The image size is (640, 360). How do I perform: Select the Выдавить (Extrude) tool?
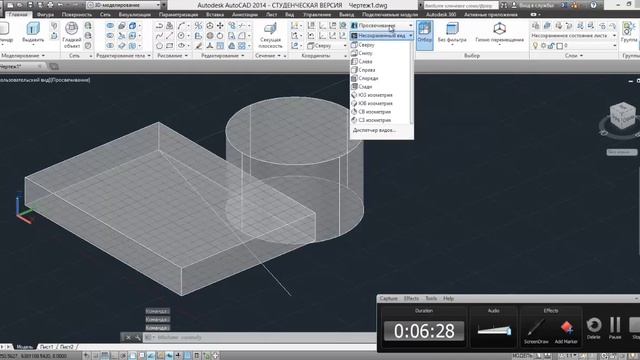(x=33, y=32)
